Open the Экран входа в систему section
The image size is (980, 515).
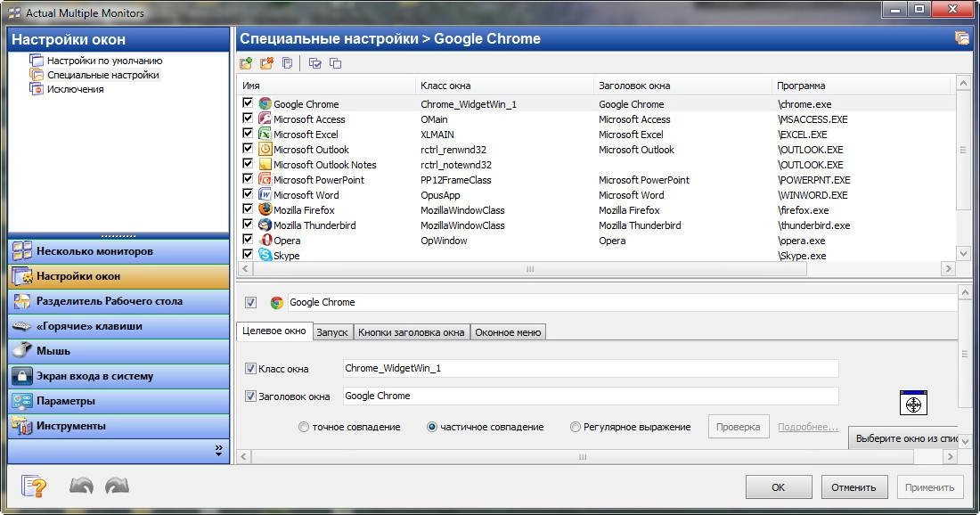tap(118, 376)
